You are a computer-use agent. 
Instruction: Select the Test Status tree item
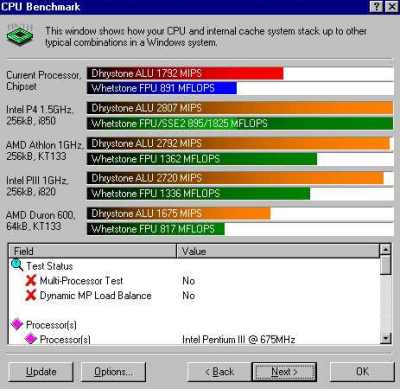click(x=49, y=266)
